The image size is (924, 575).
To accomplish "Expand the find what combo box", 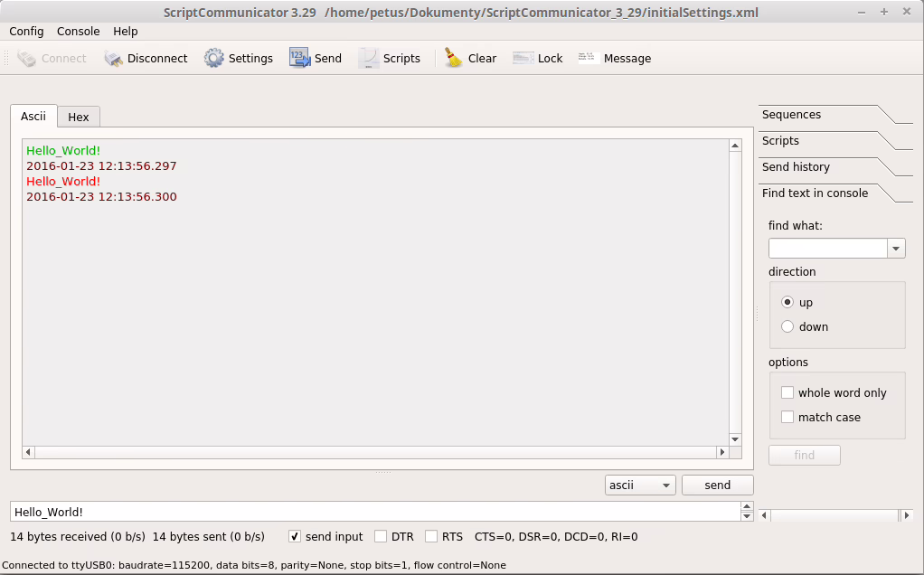I will click(896, 249).
